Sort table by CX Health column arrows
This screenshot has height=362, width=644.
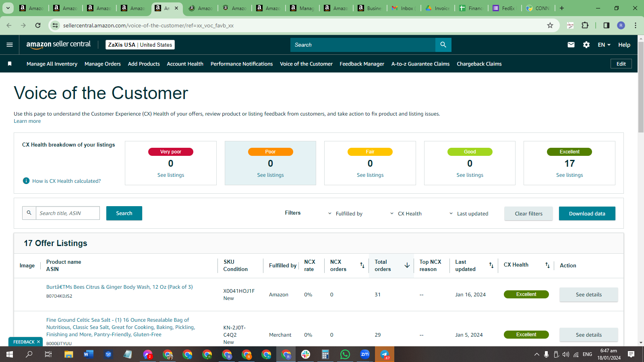(x=547, y=265)
